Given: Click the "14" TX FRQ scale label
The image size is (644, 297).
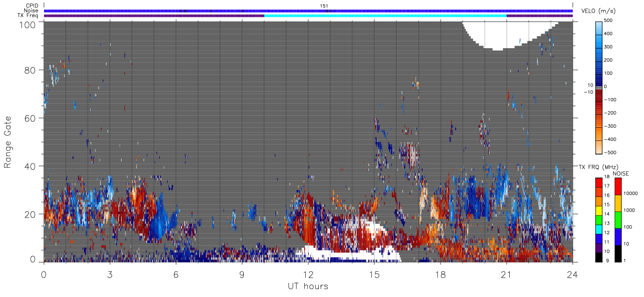Looking at the screenshot, I should coord(608,214).
